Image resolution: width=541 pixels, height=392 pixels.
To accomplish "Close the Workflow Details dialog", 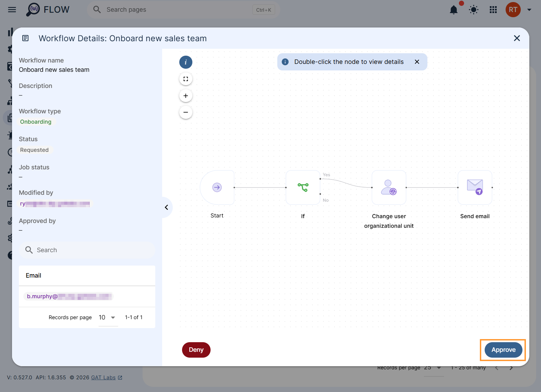I will tap(517, 38).
